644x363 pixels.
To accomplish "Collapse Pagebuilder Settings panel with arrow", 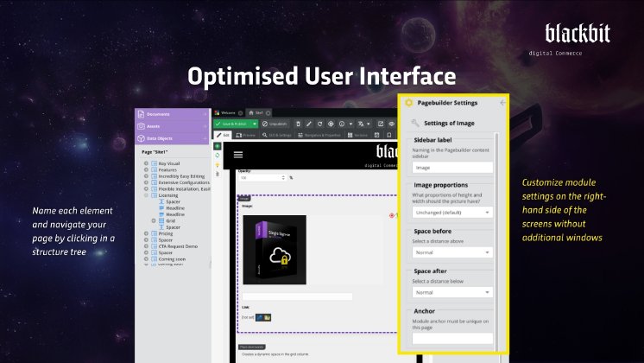I will click(x=502, y=103).
